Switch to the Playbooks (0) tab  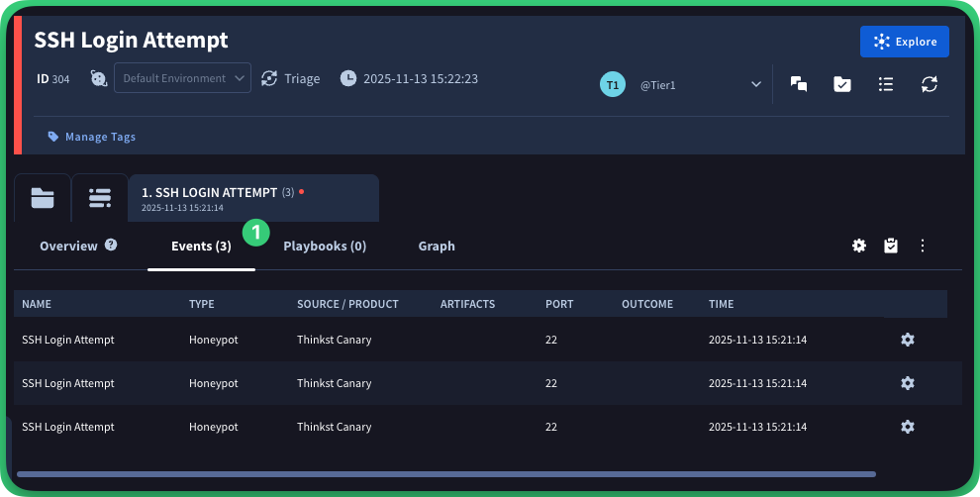[x=325, y=246]
